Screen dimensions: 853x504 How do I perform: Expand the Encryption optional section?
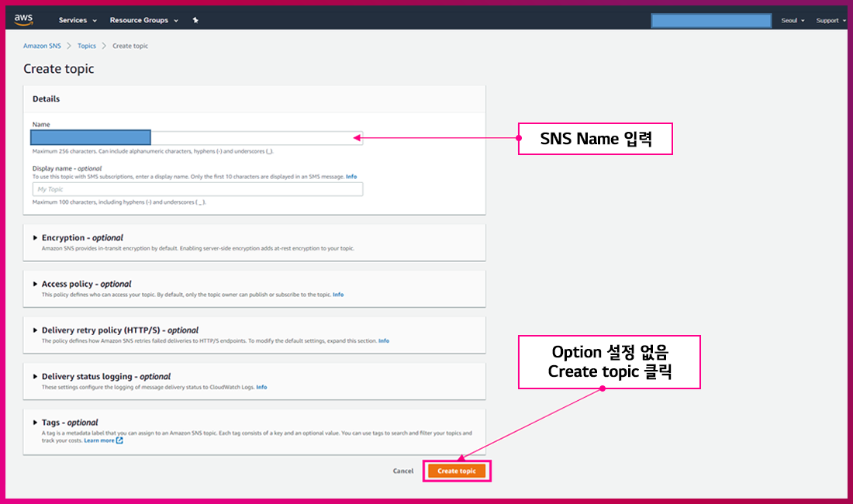click(x=81, y=237)
